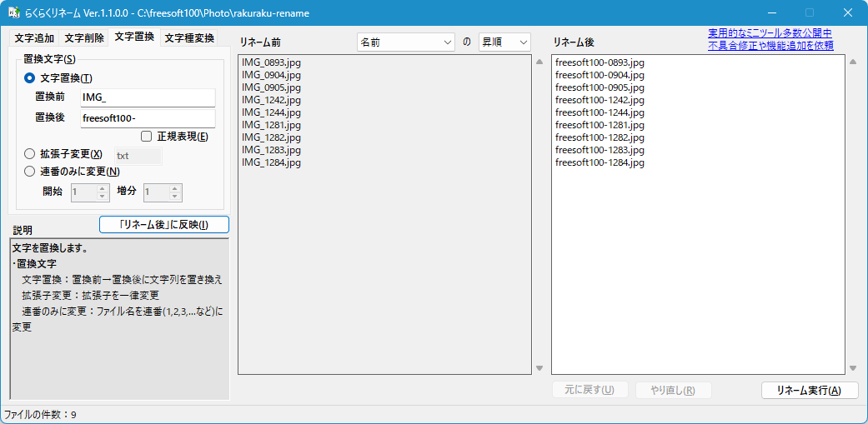Follow the 不具合修正や機能追加を依頼 link

coord(770,46)
